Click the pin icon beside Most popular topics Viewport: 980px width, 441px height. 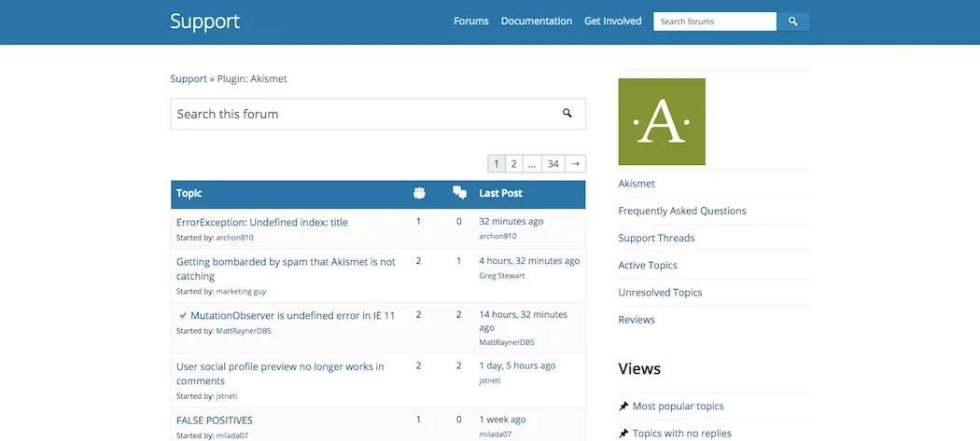[x=623, y=407]
